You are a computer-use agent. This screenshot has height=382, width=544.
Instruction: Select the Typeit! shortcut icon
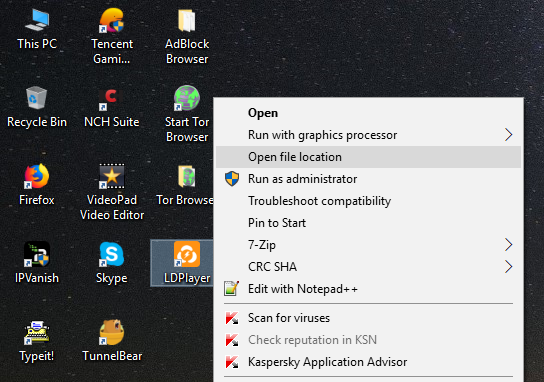tap(37, 332)
